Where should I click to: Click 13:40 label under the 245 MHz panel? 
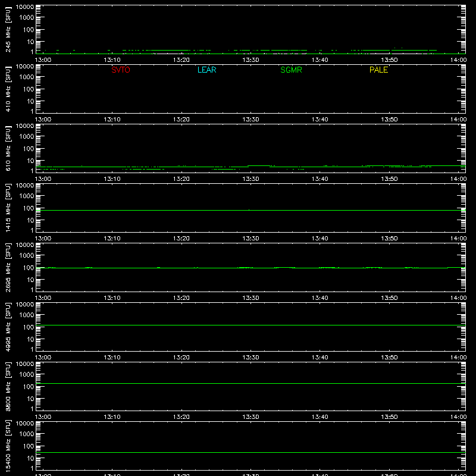[320, 60]
